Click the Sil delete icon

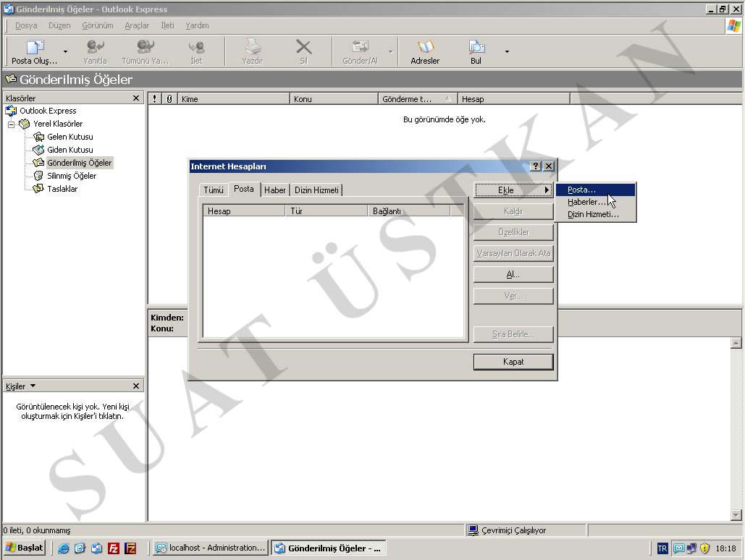[x=303, y=46]
